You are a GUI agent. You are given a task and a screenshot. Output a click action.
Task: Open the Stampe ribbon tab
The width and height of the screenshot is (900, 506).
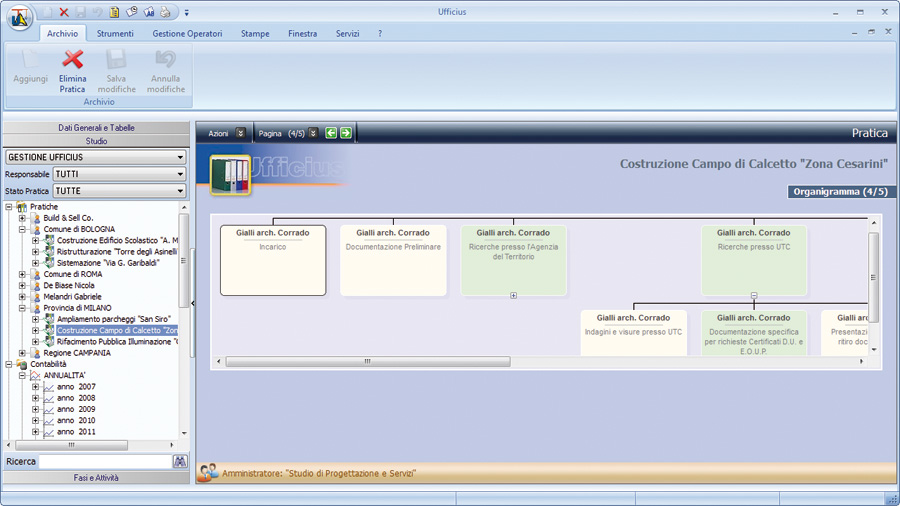[255, 33]
